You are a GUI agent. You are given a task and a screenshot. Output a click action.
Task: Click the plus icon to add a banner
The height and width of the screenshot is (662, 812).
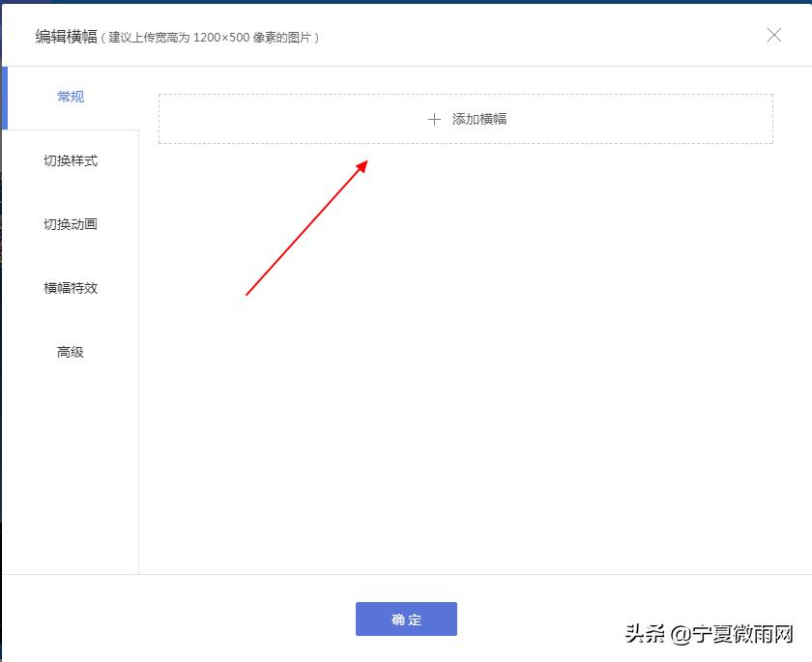pos(433,119)
